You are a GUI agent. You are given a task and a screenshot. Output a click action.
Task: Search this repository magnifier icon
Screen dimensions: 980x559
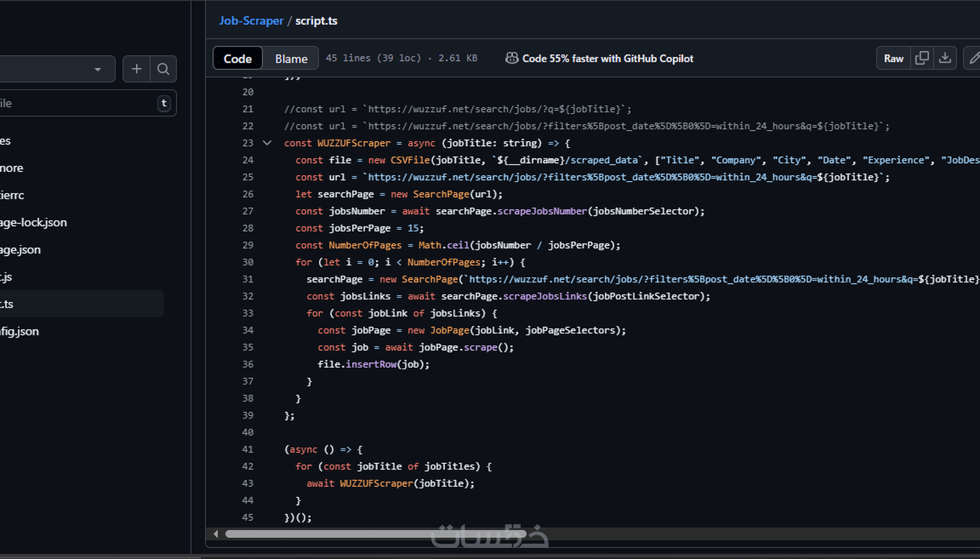(x=163, y=69)
